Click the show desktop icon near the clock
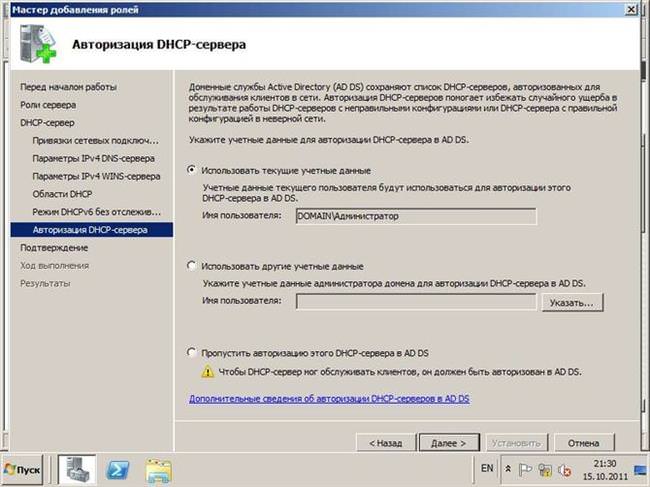This screenshot has height=487, width=650. pos(641,470)
